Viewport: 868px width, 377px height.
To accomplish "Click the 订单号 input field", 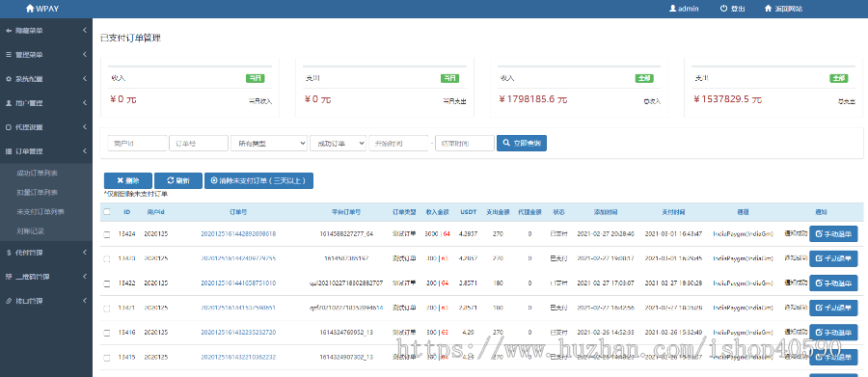I will click(x=199, y=144).
